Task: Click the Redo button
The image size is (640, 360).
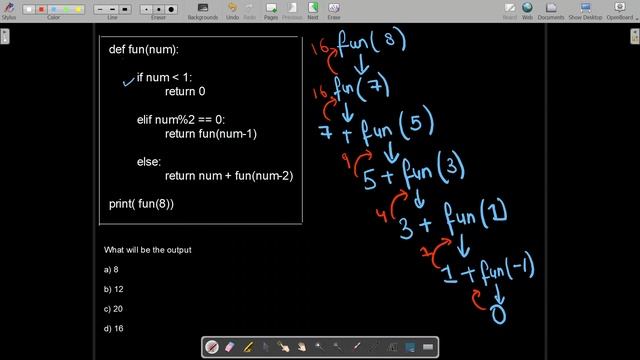Action: coord(249,11)
